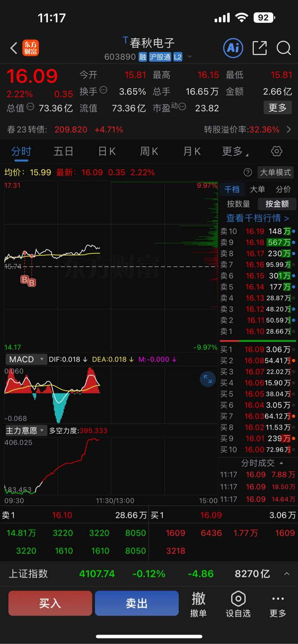The width and height of the screenshot is (298, 644).
Task: Tap the 更多 button in quote details
Action: tap(278, 108)
